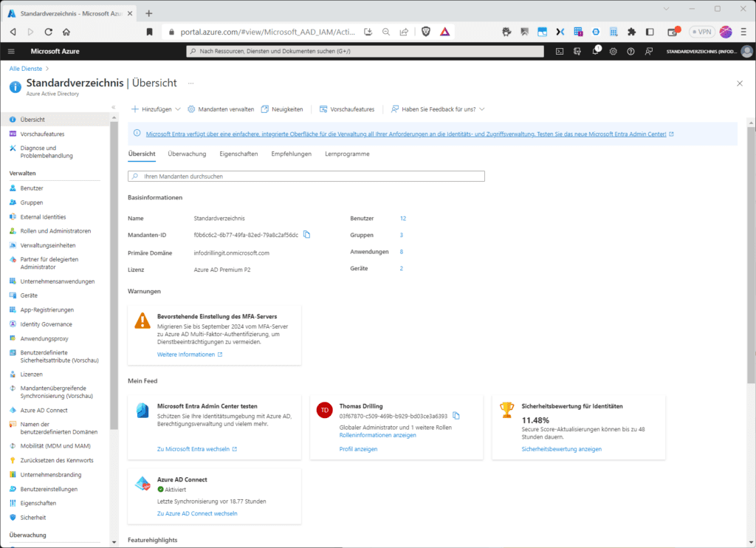Open Cloud Shell from the top bar
This screenshot has height=548, width=756.
point(560,51)
